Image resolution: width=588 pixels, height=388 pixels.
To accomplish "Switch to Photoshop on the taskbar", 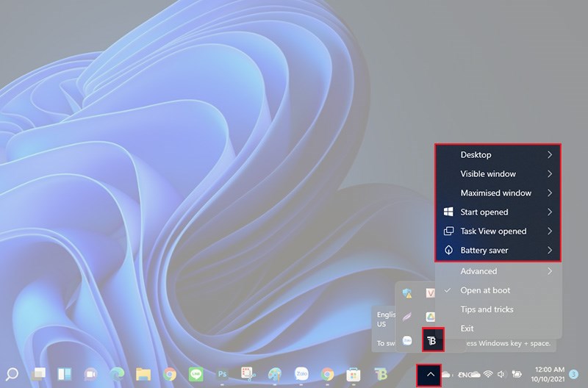I will [223, 374].
